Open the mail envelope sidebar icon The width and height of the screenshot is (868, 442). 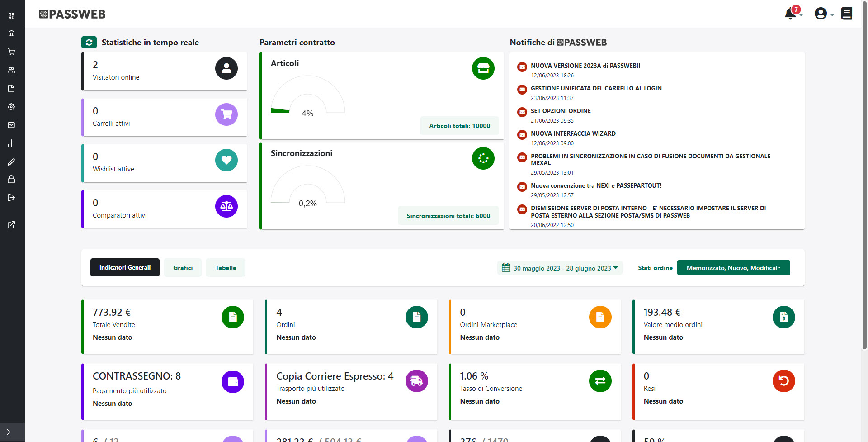[12, 125]
